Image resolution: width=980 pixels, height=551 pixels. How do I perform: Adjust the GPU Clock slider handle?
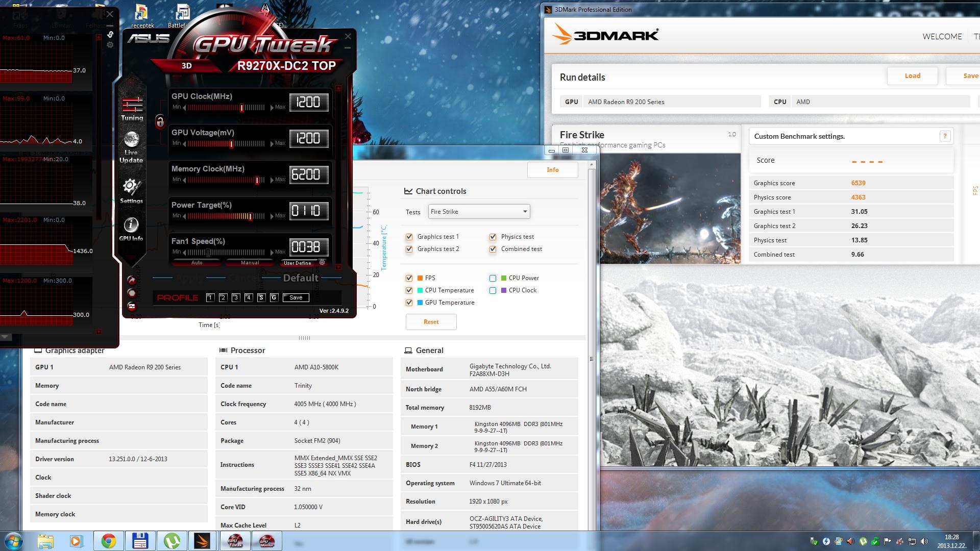(241, 108)
